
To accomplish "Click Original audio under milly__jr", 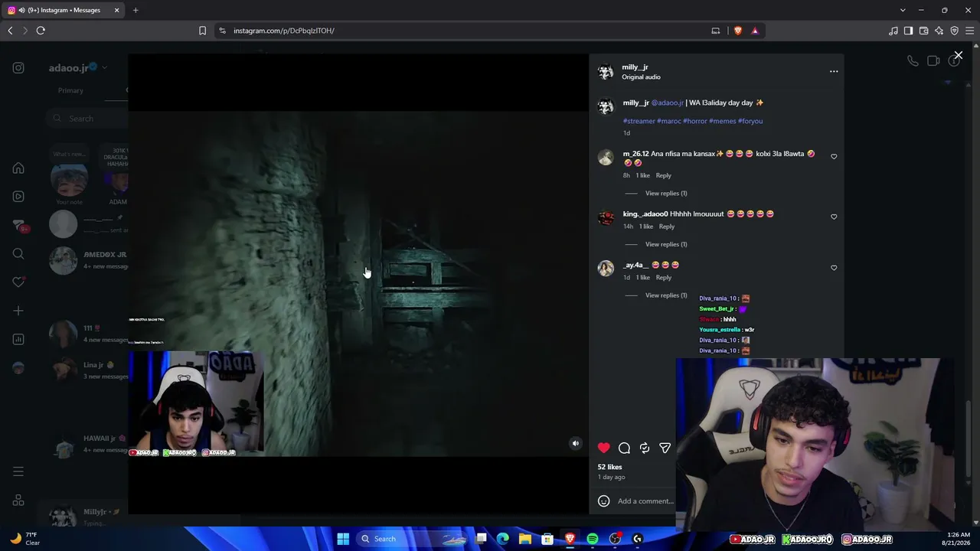I will coord(641,77).
